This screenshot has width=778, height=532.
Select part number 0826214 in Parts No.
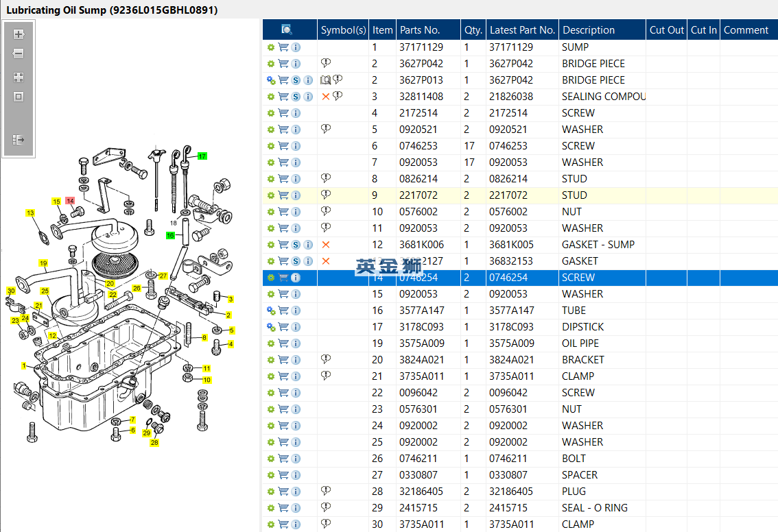click(419, 179)
